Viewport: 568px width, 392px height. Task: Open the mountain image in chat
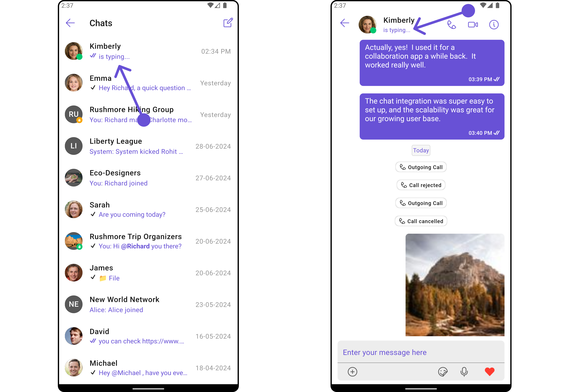coord(455,285)
